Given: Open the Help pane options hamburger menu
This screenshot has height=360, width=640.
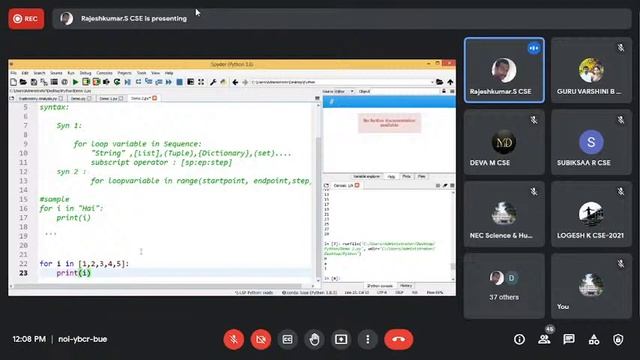Looking at the screenshot, I should (452, 91).
